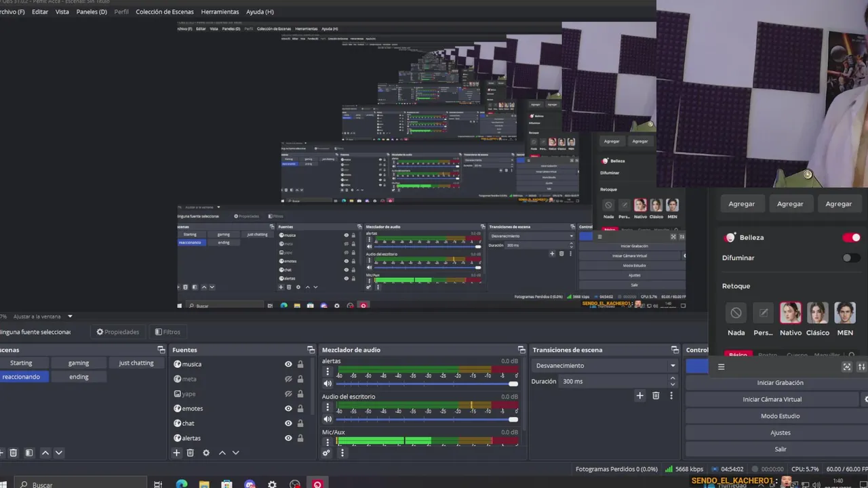Open scene filters icon in Escenas panel

(x=29, y=453)
